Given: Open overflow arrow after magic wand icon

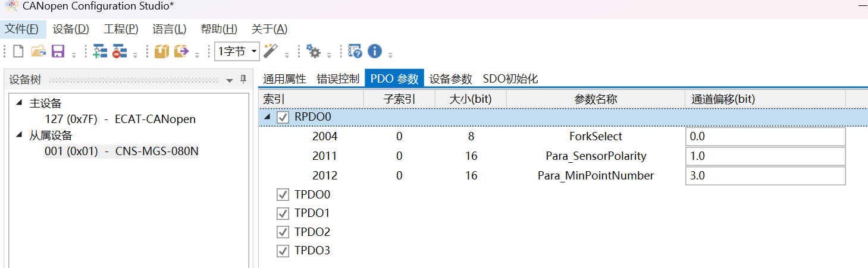Looking at the screenshot, I should tap(287, 55).
